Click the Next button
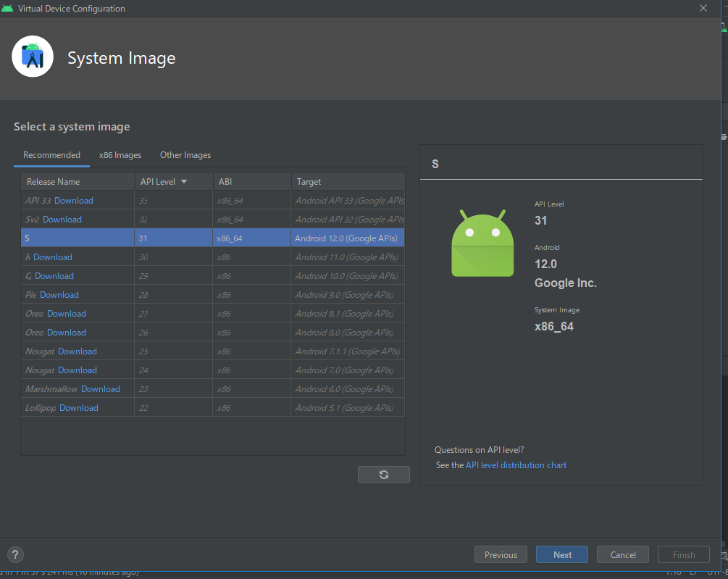Screen dimensions: 728x579 [562, 555]
